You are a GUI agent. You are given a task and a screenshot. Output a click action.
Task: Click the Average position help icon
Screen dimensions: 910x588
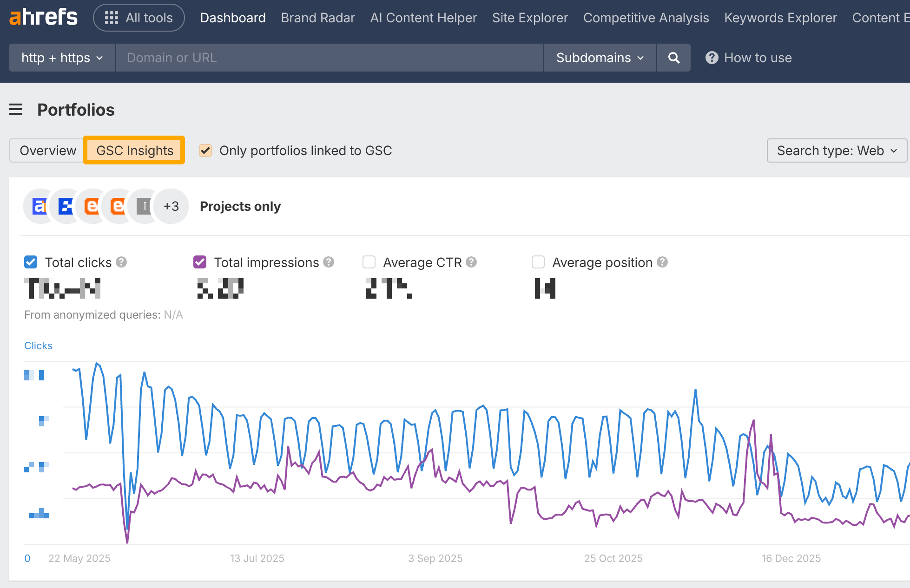click(662, 262)
